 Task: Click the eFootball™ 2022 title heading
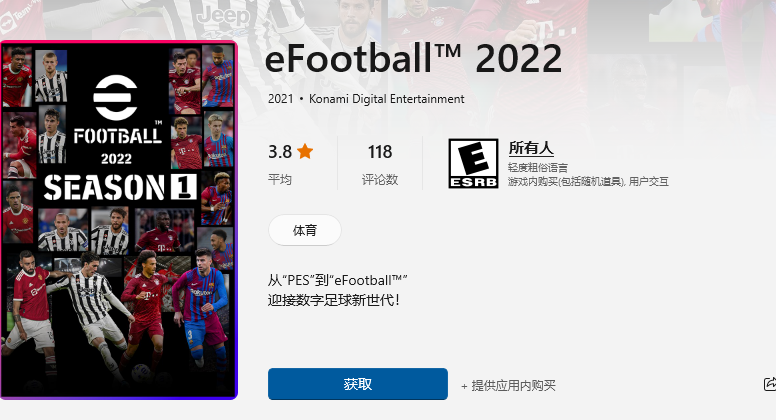tap(413, 58)
